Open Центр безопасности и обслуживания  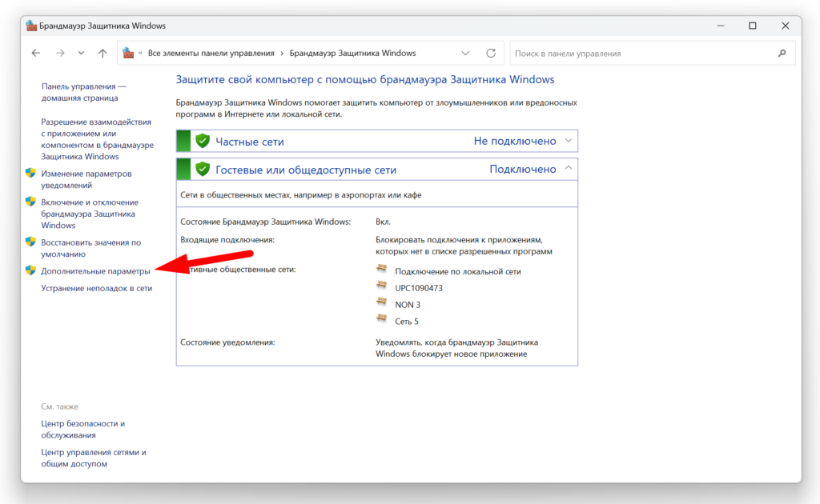coord(83,430)
